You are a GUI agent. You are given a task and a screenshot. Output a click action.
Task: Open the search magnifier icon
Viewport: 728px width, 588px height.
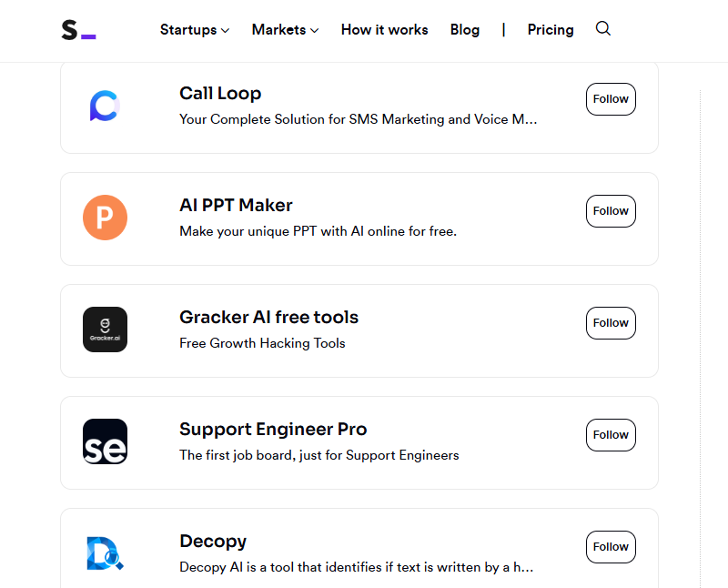(x=602, y=29)
